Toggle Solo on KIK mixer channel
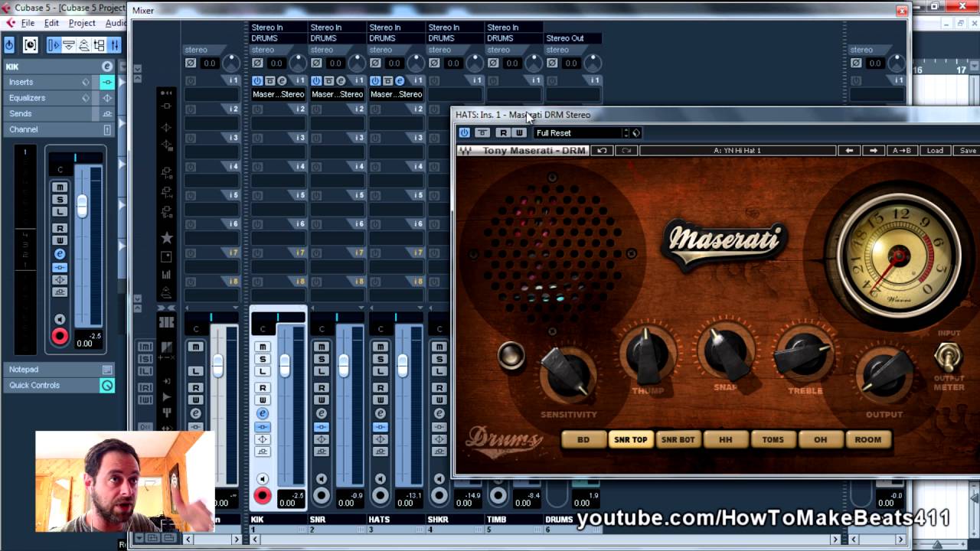Viewport: 980px width, 551px height. (263, 360)
